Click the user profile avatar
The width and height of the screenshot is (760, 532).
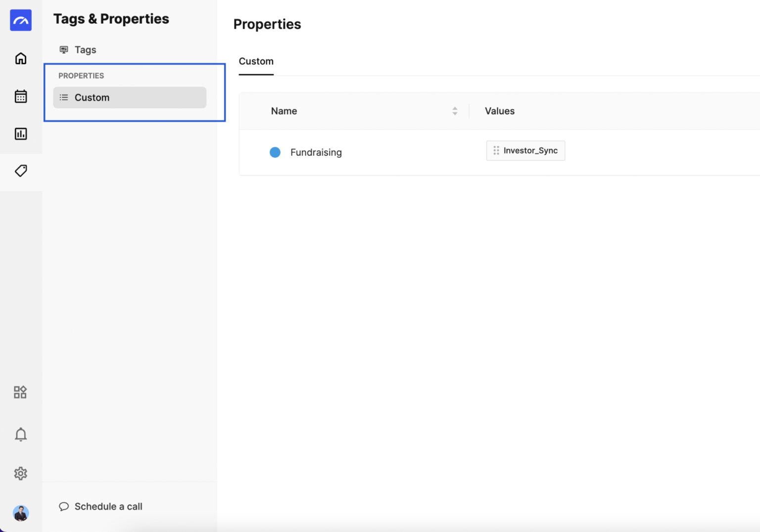pyautogui.click(x=21, y=513)
